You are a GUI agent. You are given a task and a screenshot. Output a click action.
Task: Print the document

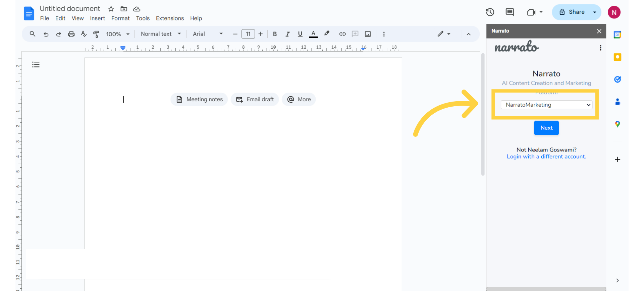click(71, 34)
